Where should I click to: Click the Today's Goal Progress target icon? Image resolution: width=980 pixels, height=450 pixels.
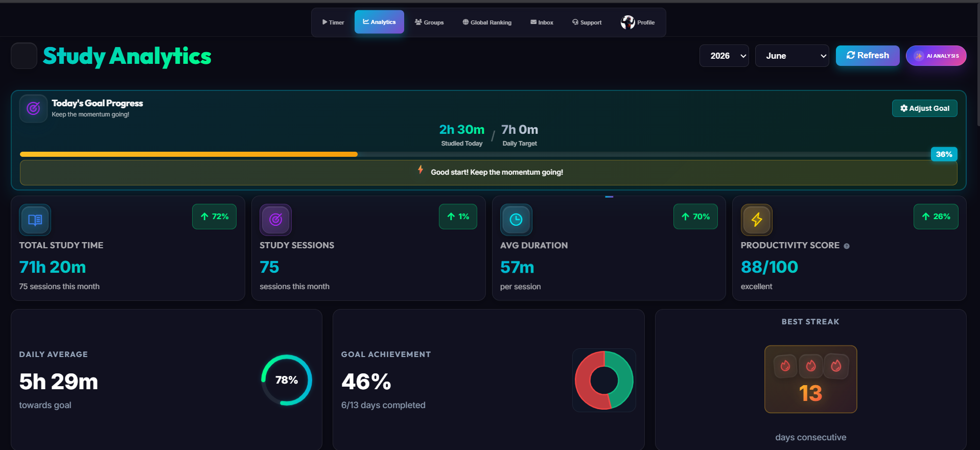[x=33, y=108]
